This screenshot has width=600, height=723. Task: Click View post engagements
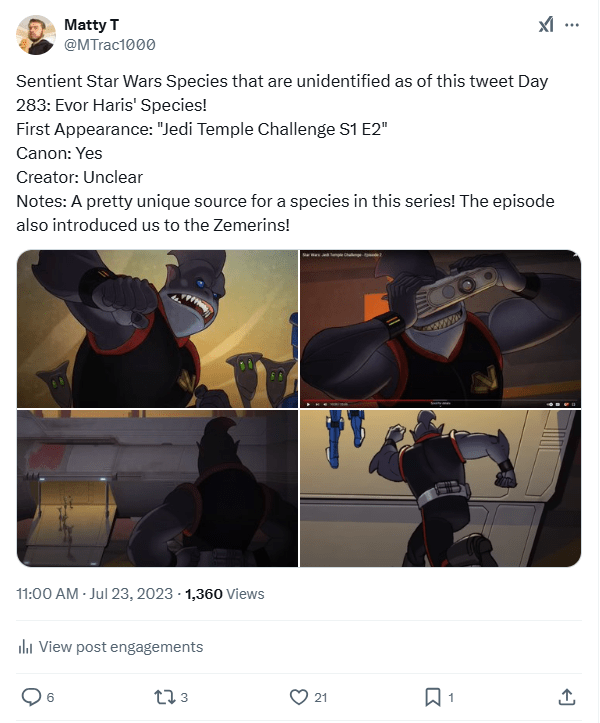pos(121,647)
